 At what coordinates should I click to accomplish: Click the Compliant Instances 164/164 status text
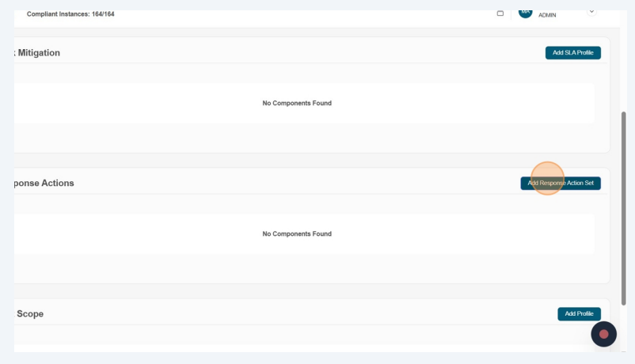click(70, 14)
